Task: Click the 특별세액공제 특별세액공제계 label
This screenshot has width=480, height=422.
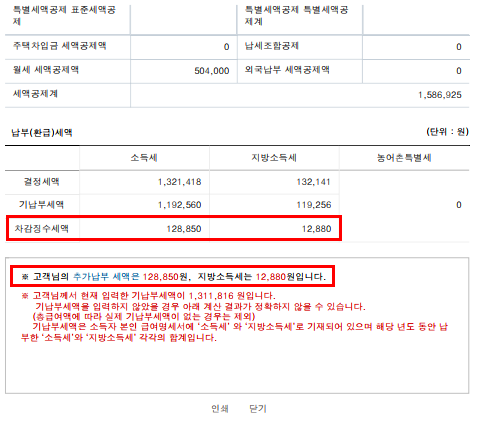Action: (x=296, y=16)
